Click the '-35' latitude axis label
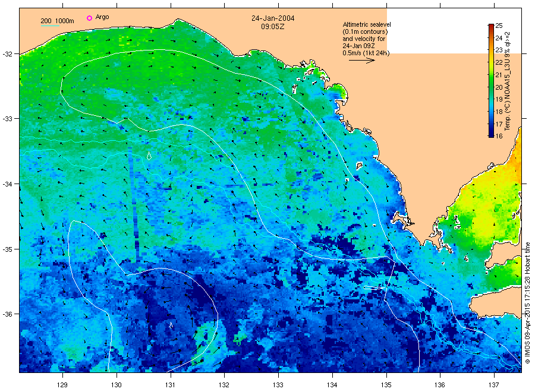The width and height of the screenshot is (535, 392). coord(7,249)
